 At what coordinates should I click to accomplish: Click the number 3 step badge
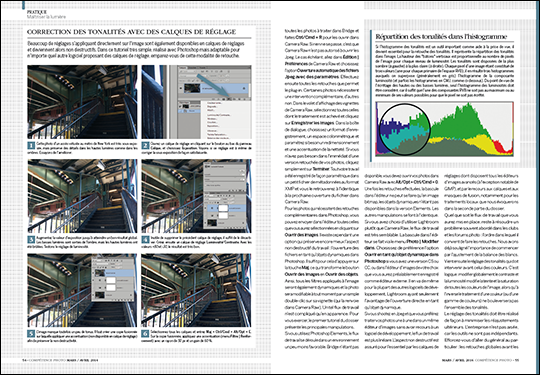point(31,240)
